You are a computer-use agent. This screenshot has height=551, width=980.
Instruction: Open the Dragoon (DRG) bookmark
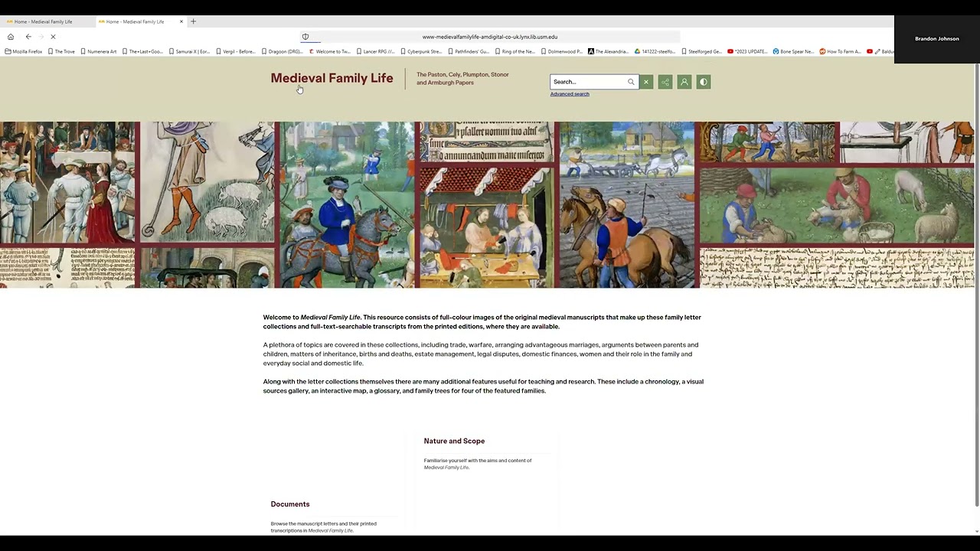pos(283,51)
